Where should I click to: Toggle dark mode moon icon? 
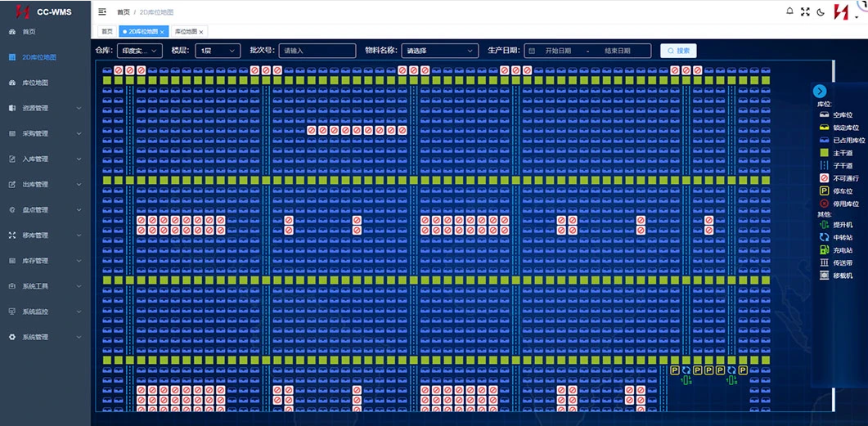pos(821,11)
